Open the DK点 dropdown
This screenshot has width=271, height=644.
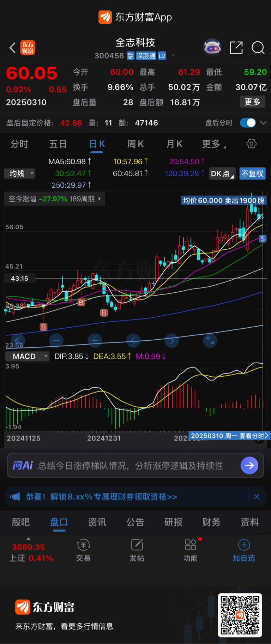point(222,174)
